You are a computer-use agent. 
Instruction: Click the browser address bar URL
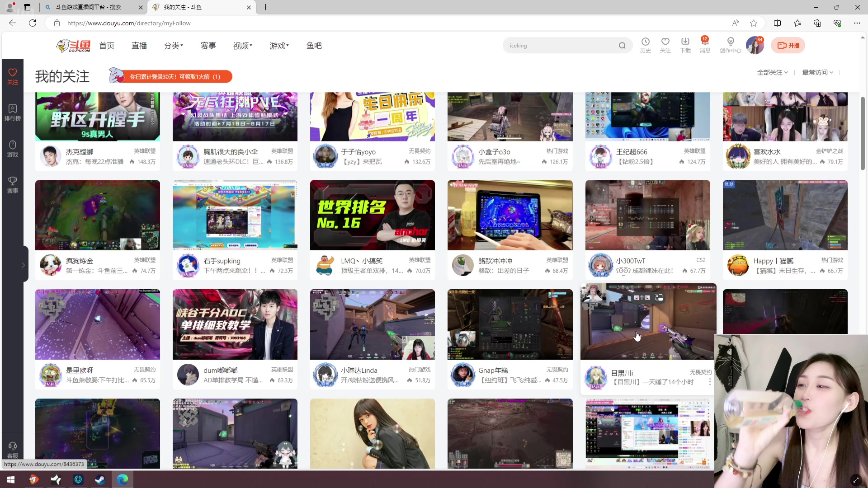click(x=129, y=23)
